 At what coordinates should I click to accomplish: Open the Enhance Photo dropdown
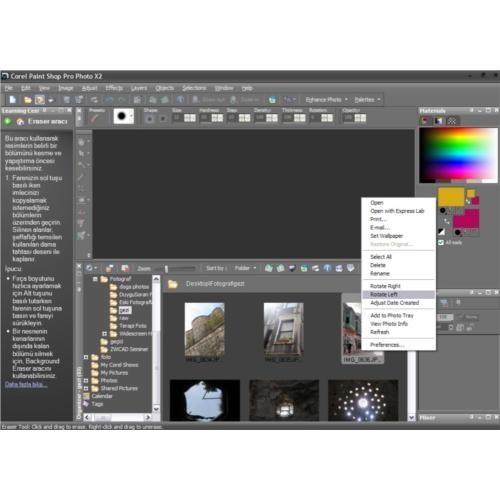point(326,100)
